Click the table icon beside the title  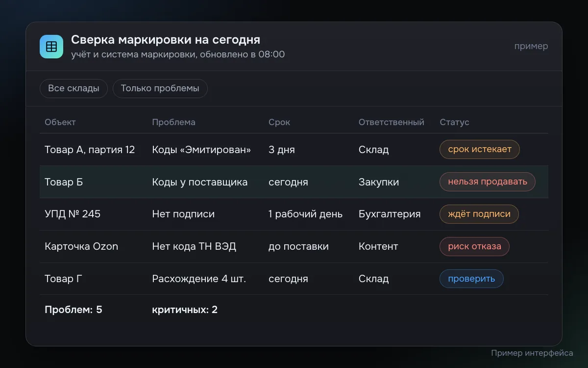pyautogui.click(x=51, y=47)
